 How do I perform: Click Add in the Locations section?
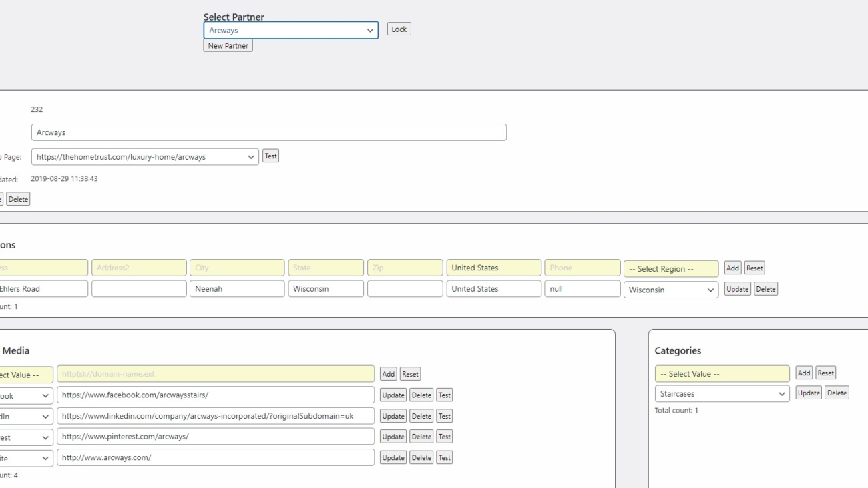(732, 268)
